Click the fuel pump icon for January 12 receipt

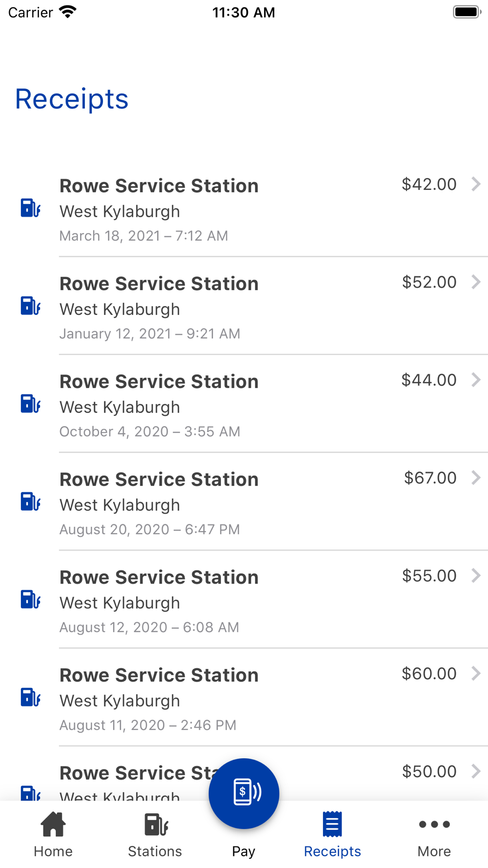click(x=30, y=306)
